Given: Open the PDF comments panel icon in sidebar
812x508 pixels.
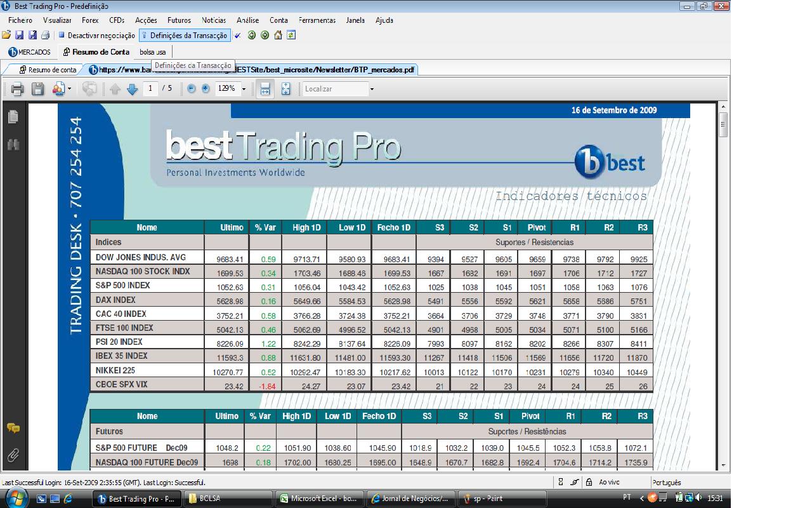Looking at the screenshot, I should [x=13, y=428].
